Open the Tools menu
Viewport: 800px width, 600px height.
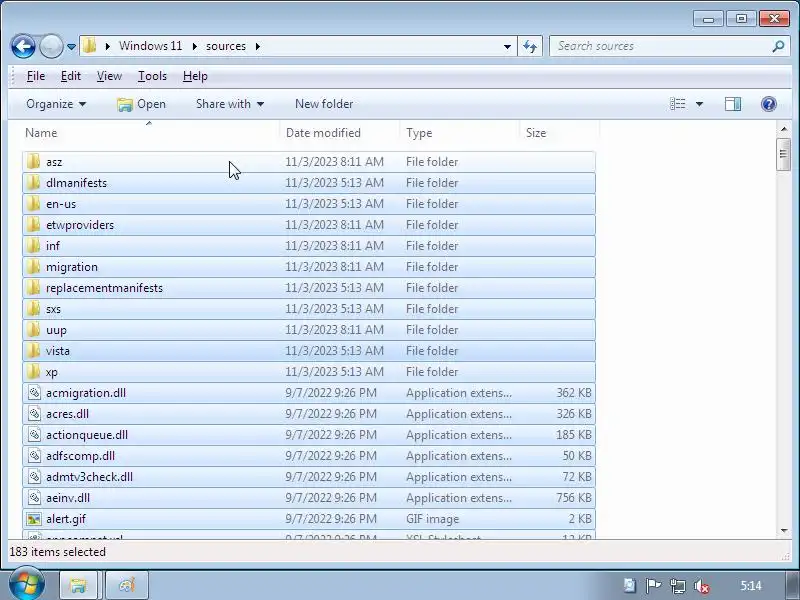tap(152, 76)
